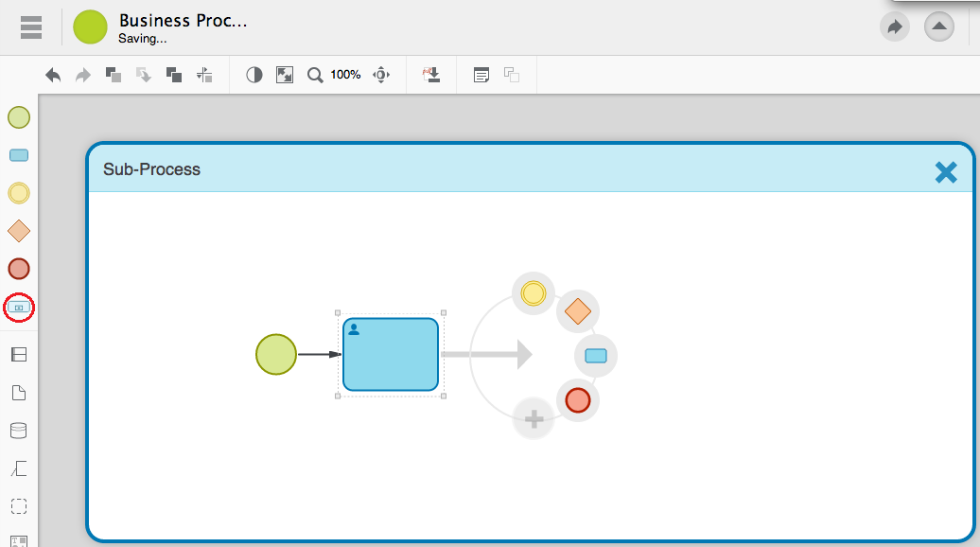Click the undo arrow in toolbar

tap(53, 75)
